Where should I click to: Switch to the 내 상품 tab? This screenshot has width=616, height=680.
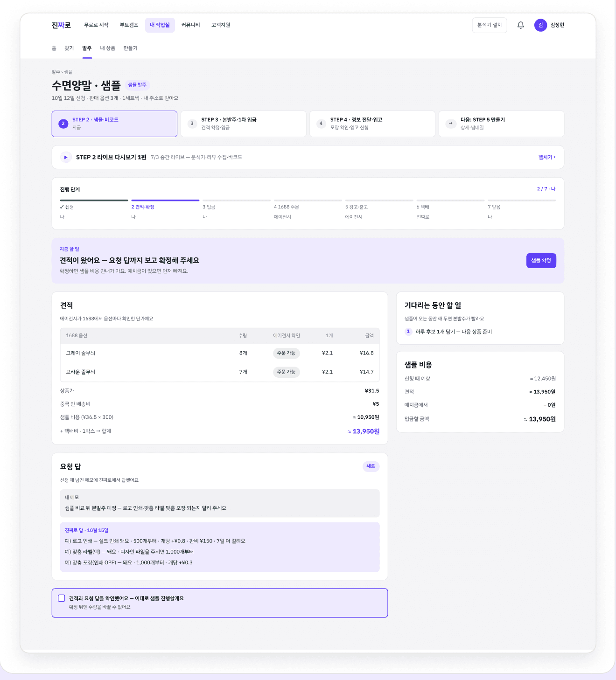coord(108,48)
